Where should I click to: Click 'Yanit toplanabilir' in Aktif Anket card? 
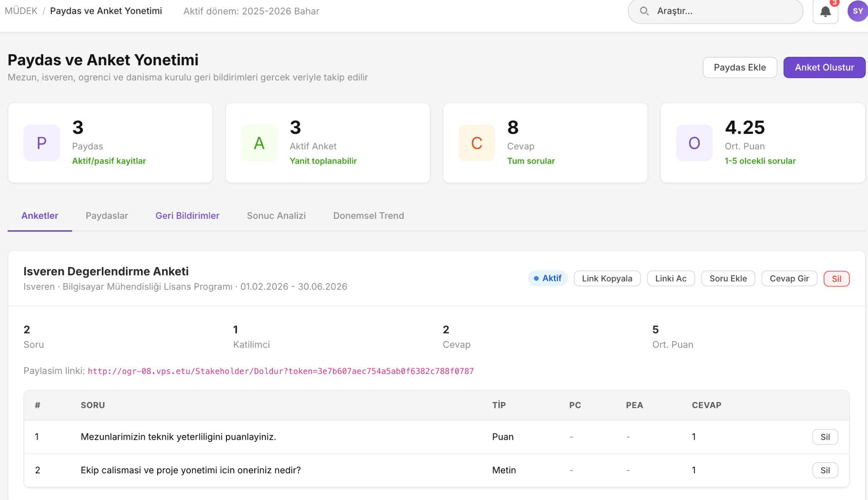pos(323,161)
